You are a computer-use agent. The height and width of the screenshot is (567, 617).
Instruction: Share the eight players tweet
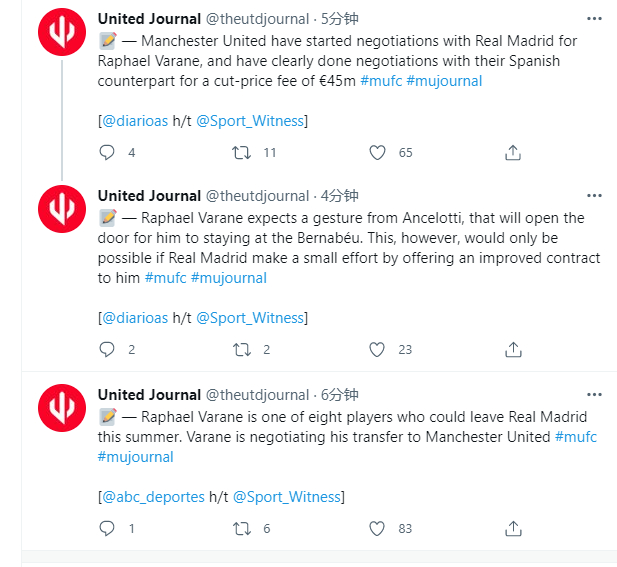click(513, 528)
